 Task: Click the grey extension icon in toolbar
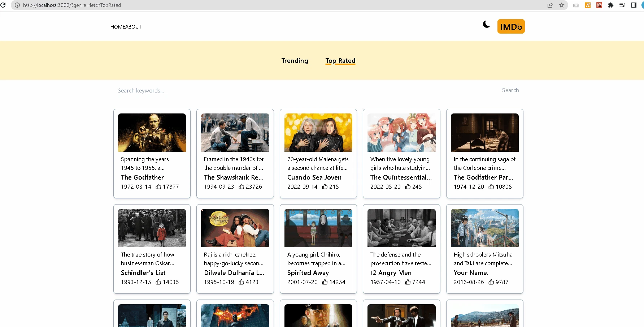pos(576,5)
